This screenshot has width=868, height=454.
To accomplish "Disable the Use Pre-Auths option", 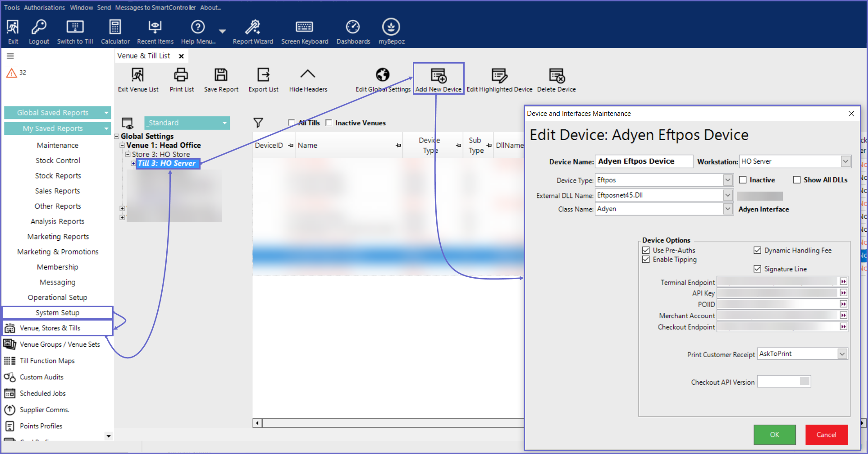I will 646,250.
